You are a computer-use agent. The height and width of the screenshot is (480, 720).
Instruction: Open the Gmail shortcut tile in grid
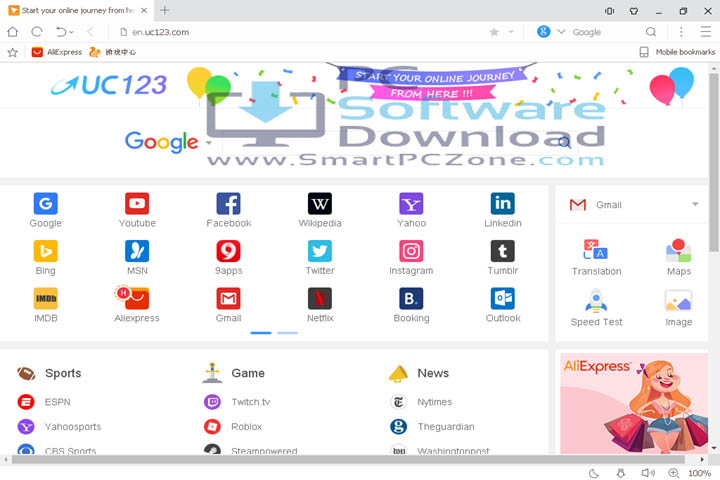(x=228, y=305)
